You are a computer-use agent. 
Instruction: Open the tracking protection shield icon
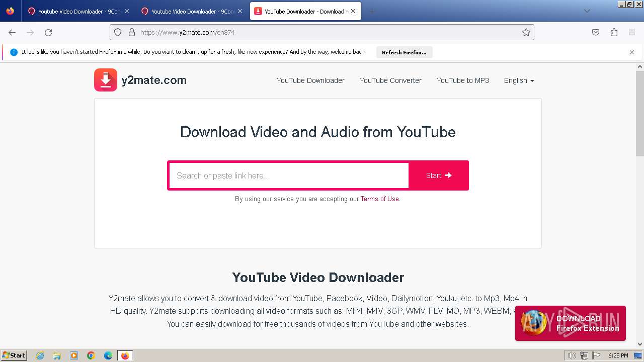click(x=118, y=32)
